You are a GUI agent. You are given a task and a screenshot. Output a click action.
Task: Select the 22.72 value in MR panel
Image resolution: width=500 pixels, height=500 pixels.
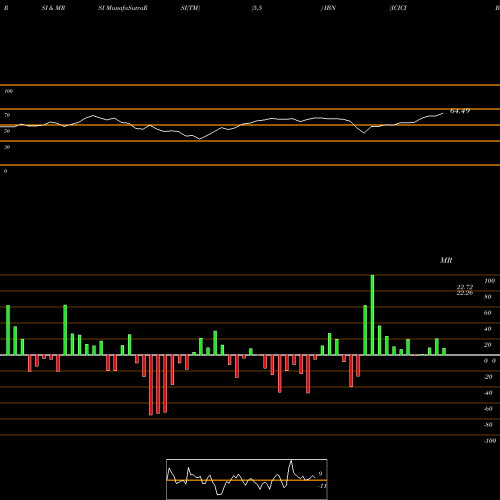[x=465, y=287]
